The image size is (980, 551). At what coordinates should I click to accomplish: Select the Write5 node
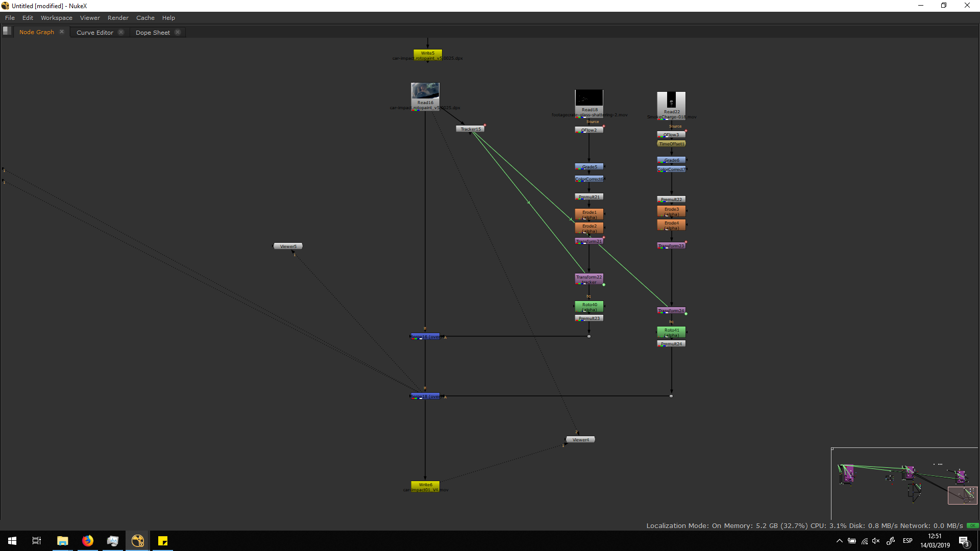[428, 53]
